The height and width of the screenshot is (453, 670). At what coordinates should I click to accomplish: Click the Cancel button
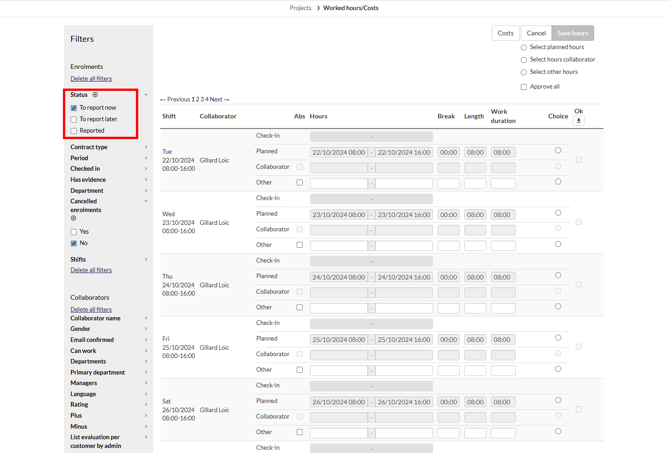point(537,33)
